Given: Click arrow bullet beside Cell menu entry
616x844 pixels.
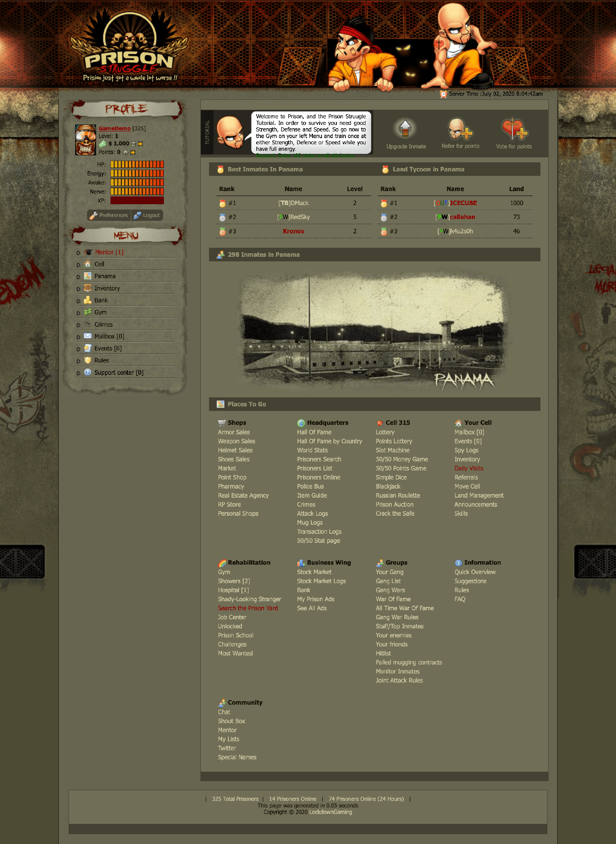Looking at the screenshot, I should click(78, 265).
